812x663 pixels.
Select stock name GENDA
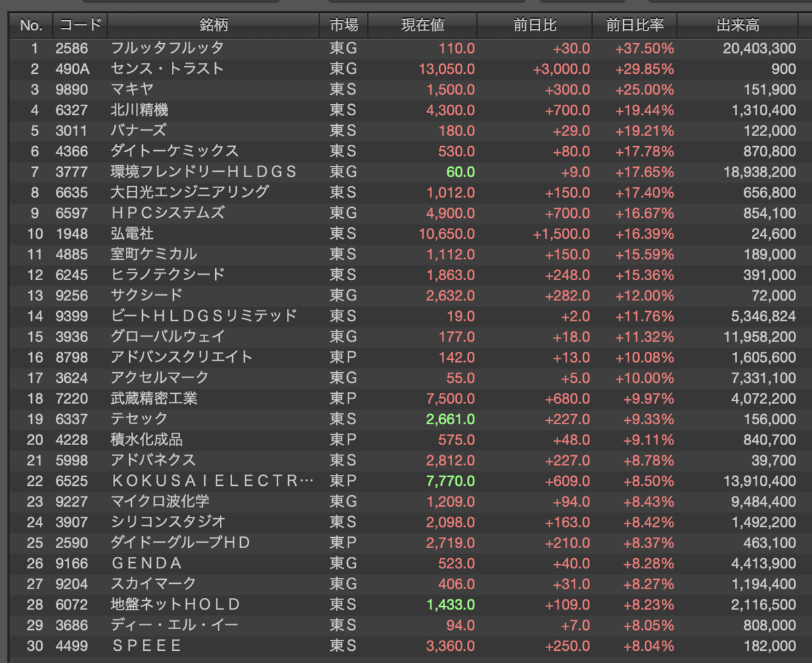[146, 563]
